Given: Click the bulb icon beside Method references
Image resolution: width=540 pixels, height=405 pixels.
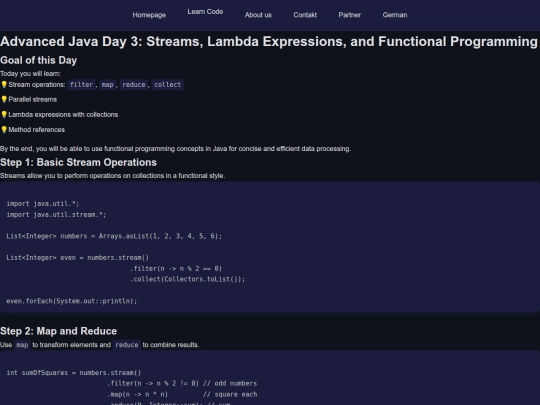Looking at the screenshot, I should pyautogui.click(x=4, y=129).
